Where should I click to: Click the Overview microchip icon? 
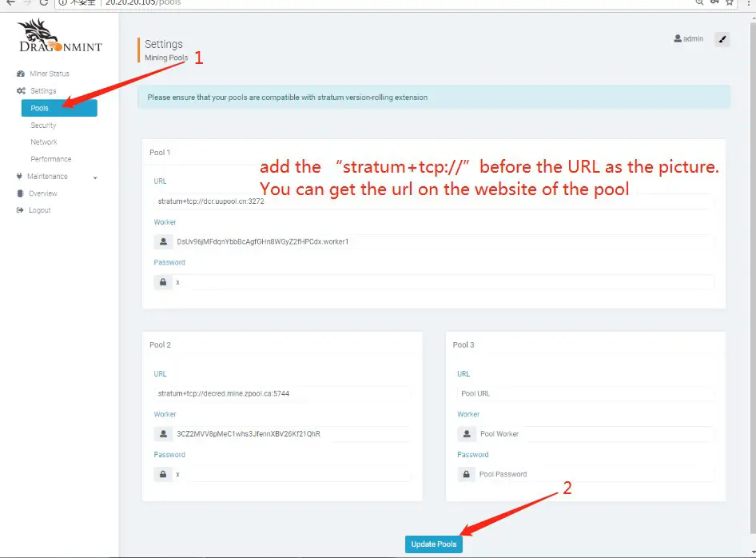[20, 193]
